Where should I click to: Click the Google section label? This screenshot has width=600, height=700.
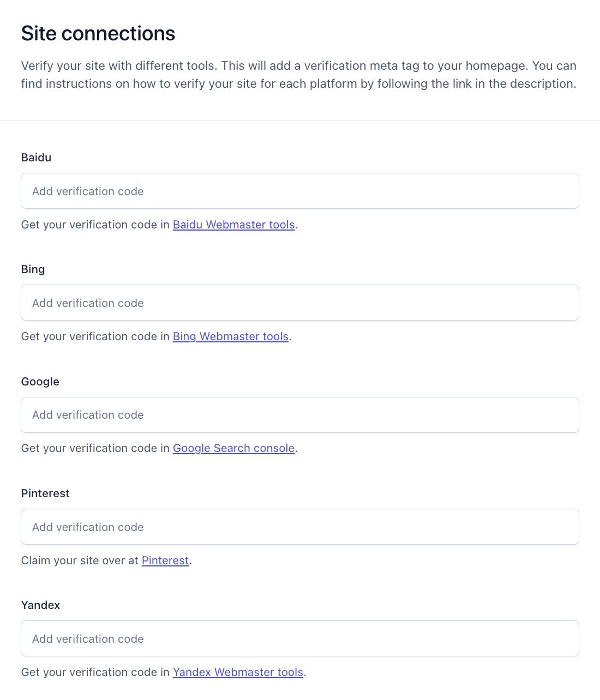pos(40,382)
